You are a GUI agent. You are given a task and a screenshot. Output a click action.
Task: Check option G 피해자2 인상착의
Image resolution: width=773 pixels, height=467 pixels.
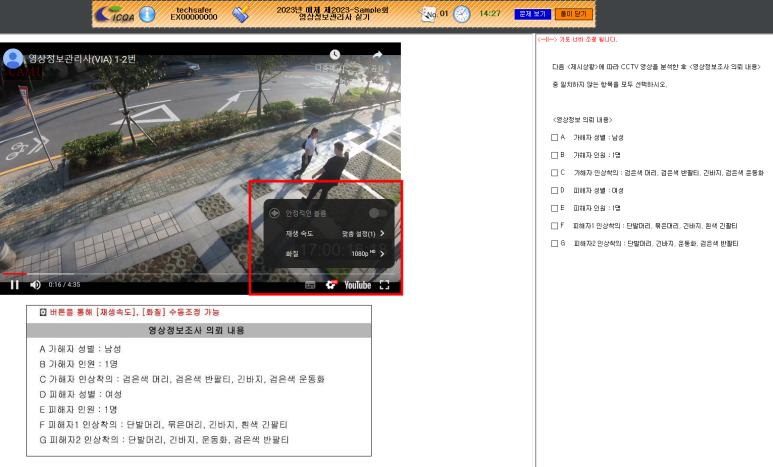pos(554,243)
